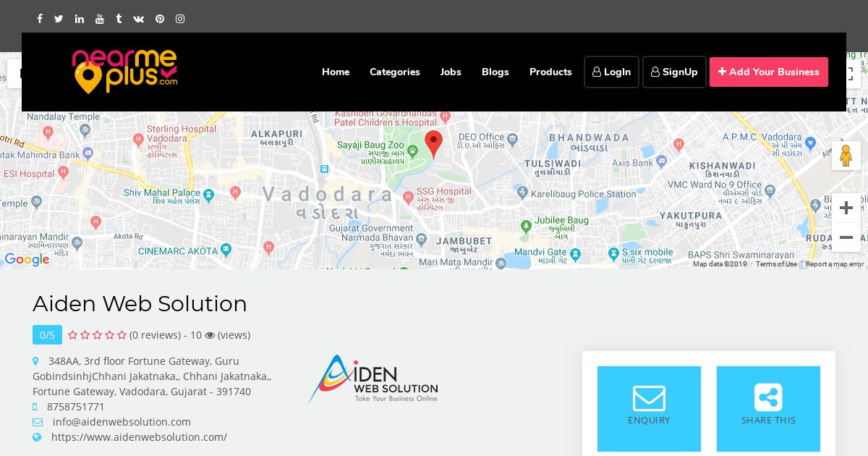Click SSG Hospital map marker
The height and width of the screenshot is (456, 868).
[409, 196]
